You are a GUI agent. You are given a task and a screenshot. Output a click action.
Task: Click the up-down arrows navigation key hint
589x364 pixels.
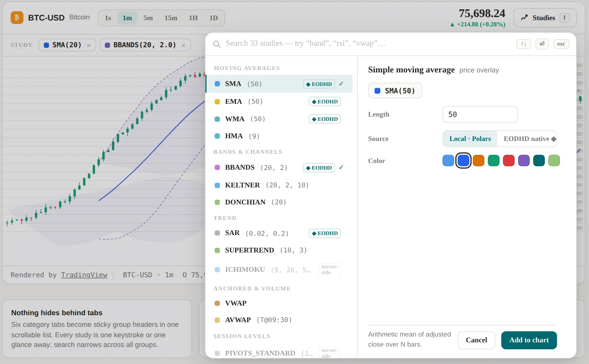tap(524, 44)
